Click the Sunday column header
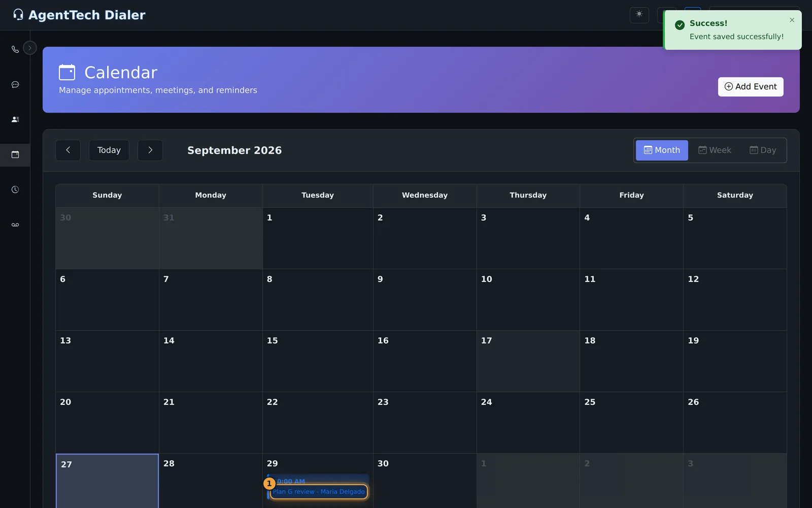Viewport: 812px width, 508px height. [x=107, y=195]
